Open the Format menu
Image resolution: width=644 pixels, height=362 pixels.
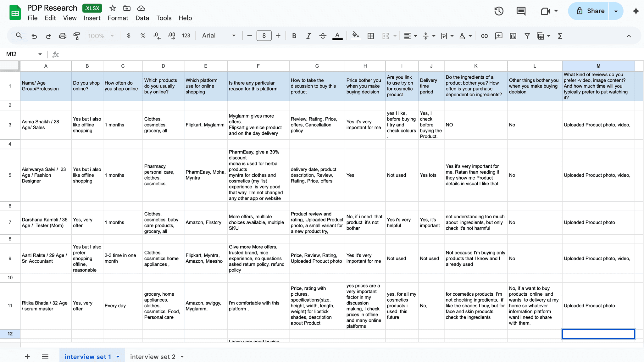pyautogui.click(x=118, y=18)
